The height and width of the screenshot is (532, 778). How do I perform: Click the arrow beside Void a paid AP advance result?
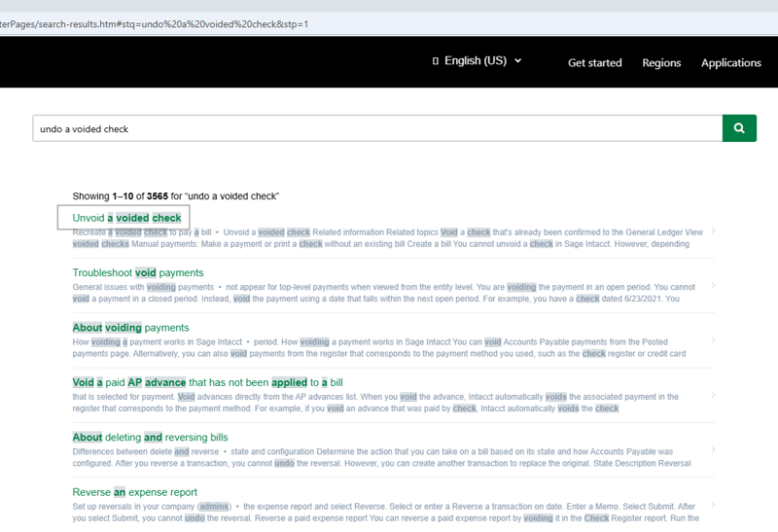click(713, 396)
